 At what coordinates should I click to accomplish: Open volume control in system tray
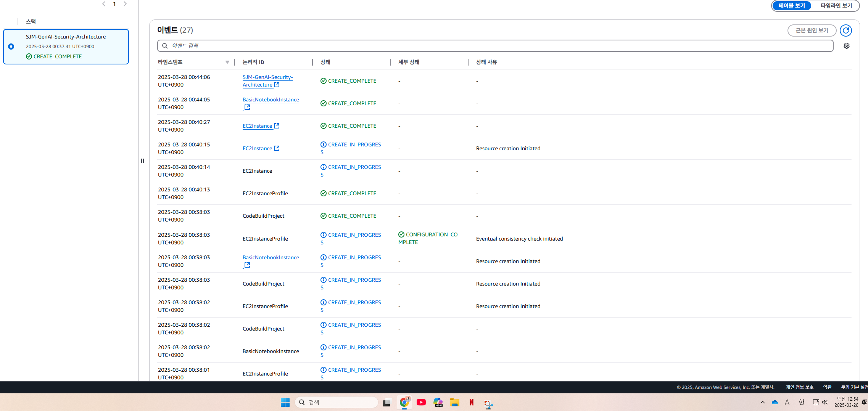825,402
